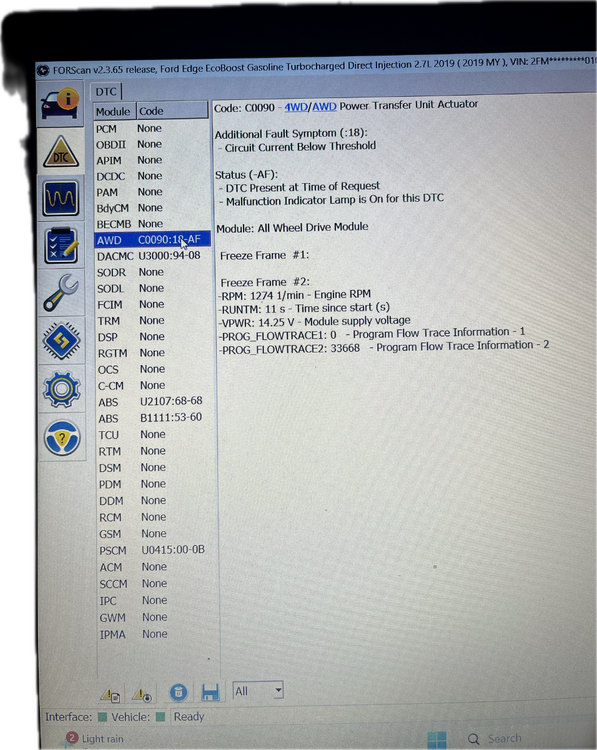Select the TRM module row
The height and width of the screenshot is (750, 597).
click(153, 320)
